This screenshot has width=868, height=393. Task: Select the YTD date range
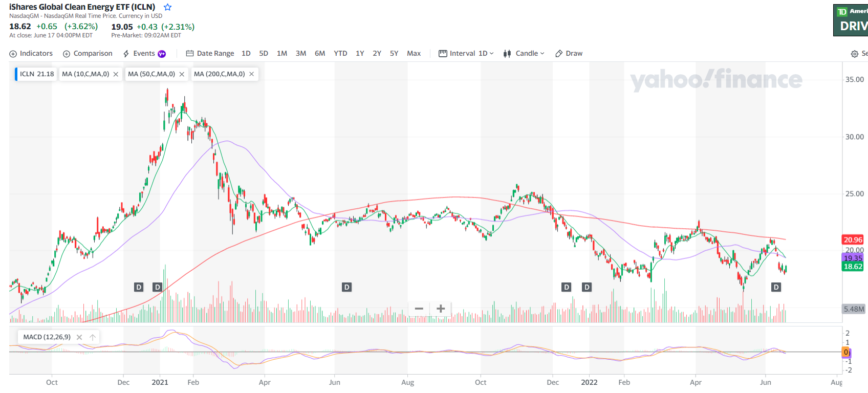tap(340, 54)
